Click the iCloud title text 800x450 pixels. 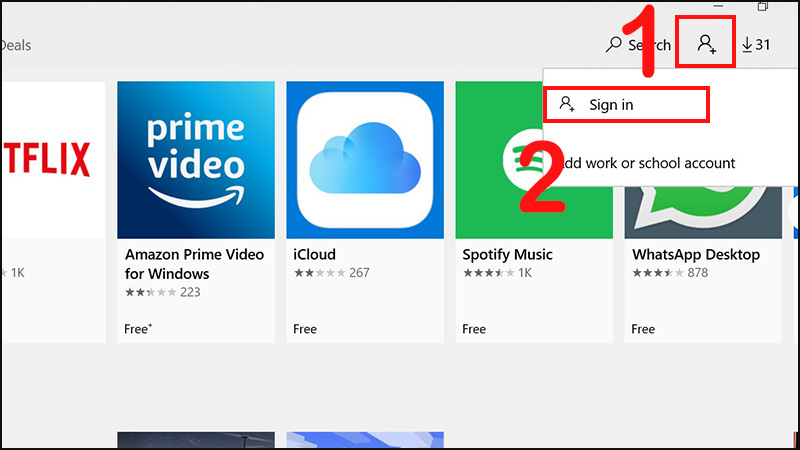(314, 255)
